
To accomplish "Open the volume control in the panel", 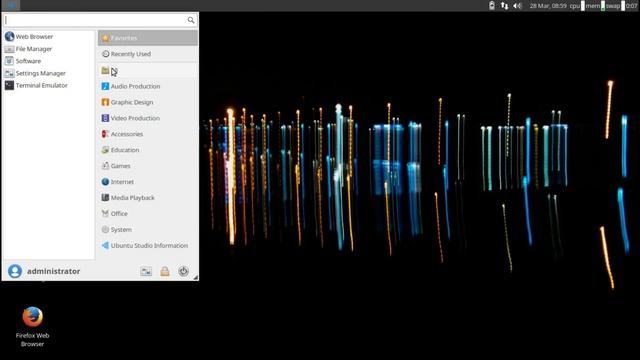I will (x=517, y=6).
